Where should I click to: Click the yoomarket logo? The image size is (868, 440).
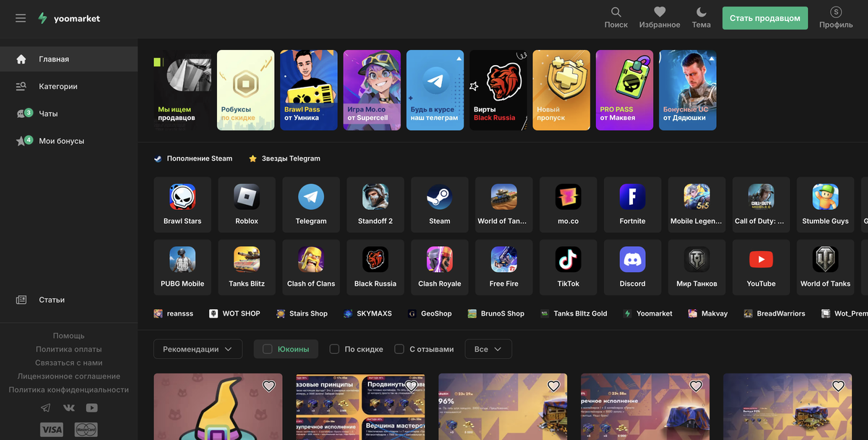click(x=69, y=18)
